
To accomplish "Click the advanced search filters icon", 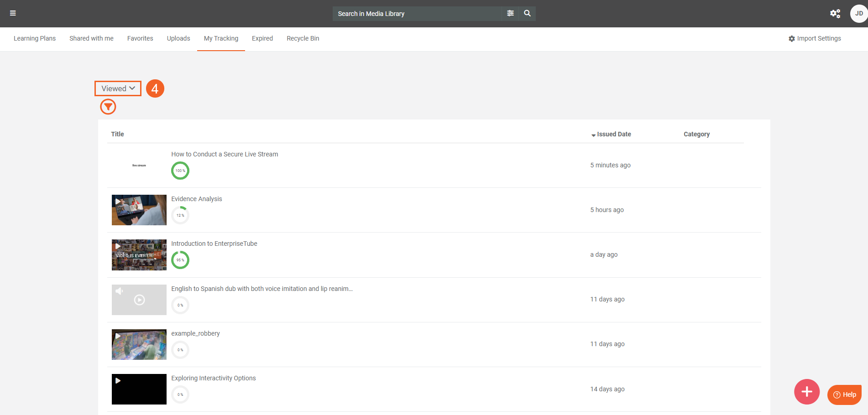I will 510,13.
